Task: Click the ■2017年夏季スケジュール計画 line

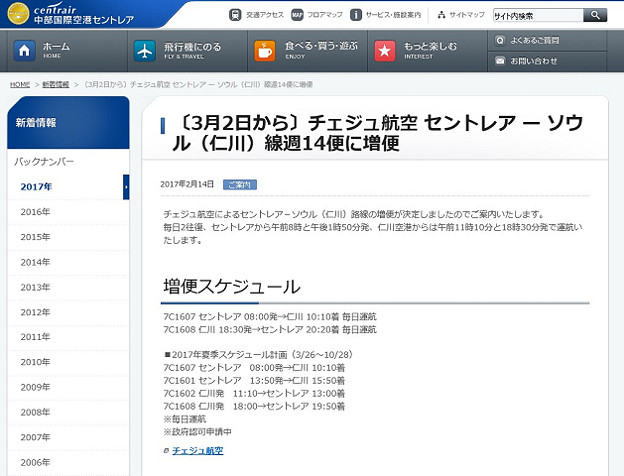Action: 259,355
